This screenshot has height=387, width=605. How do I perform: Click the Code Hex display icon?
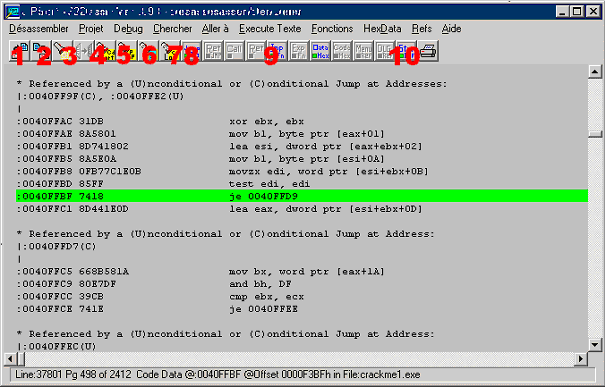coord(342,51)
